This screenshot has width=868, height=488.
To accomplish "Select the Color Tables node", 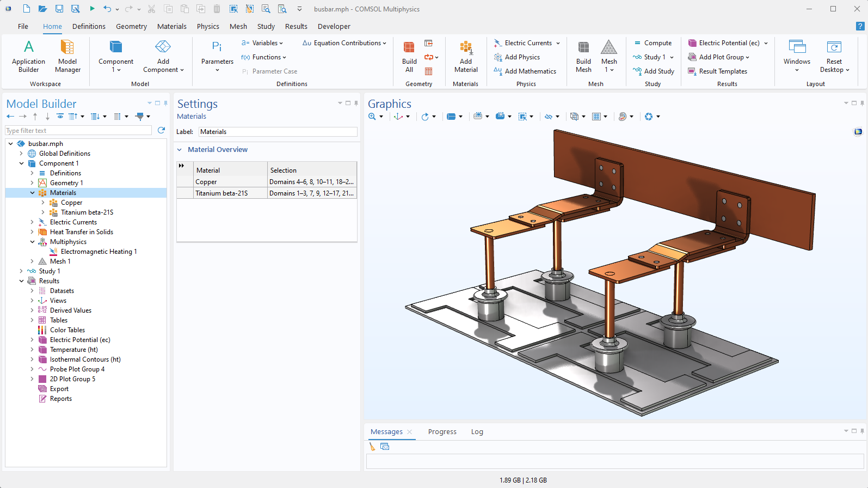I will pos(67,330).
